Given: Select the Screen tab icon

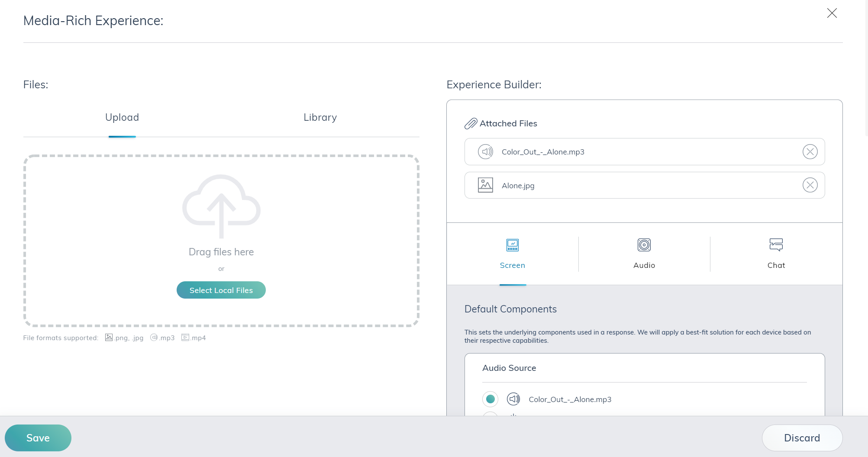Looking at the screenshot, I should click(513, 245).
